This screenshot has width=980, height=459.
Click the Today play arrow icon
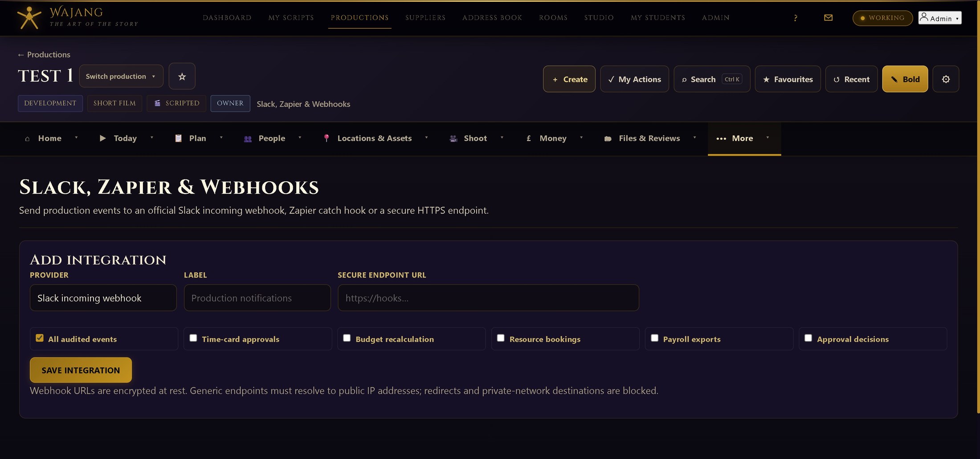[x=102, y=138]
